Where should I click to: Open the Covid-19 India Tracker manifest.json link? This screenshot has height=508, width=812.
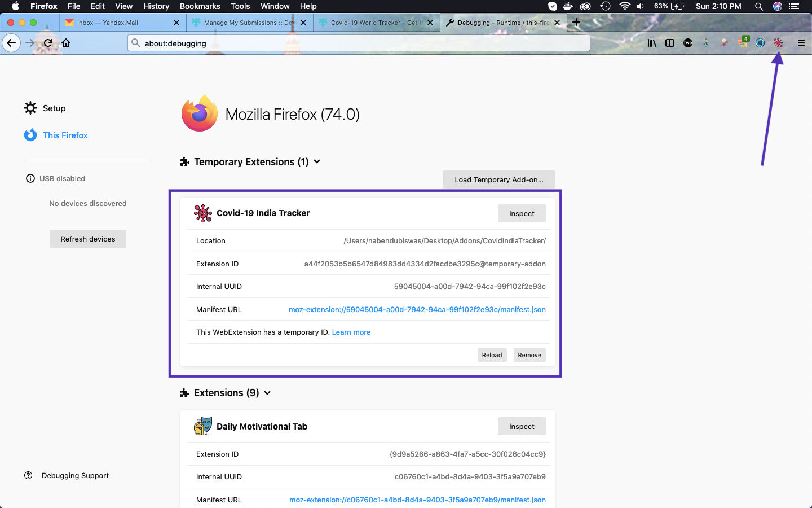(x=417, y=309)
